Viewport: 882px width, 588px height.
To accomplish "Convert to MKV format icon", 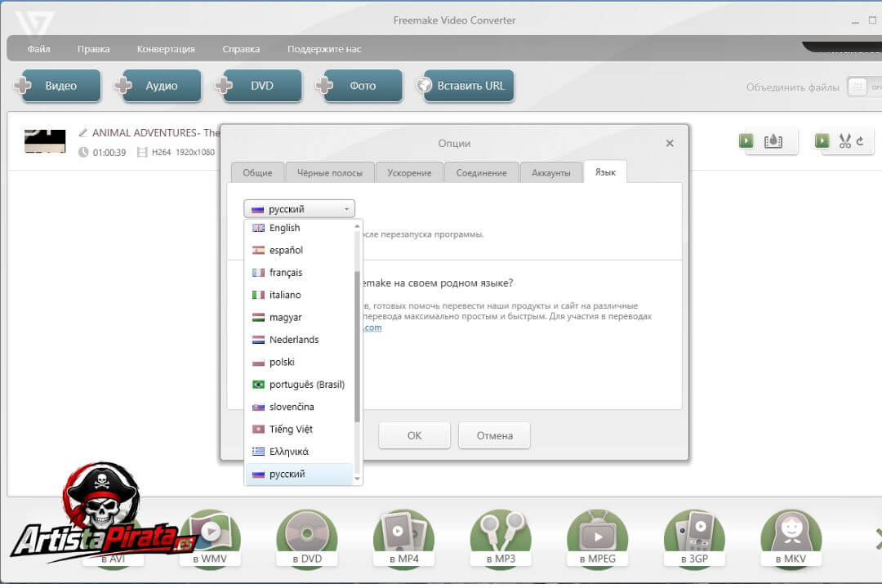I will coord(791,538).
